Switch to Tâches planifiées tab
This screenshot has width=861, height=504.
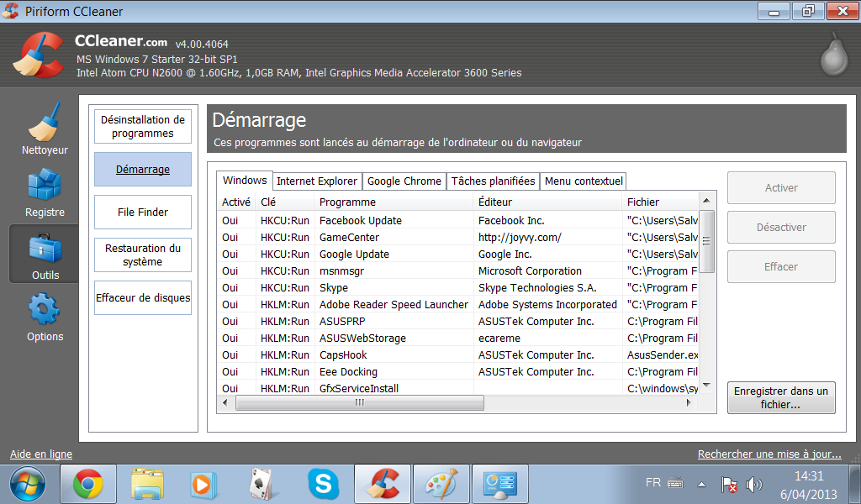coord(493,181)
